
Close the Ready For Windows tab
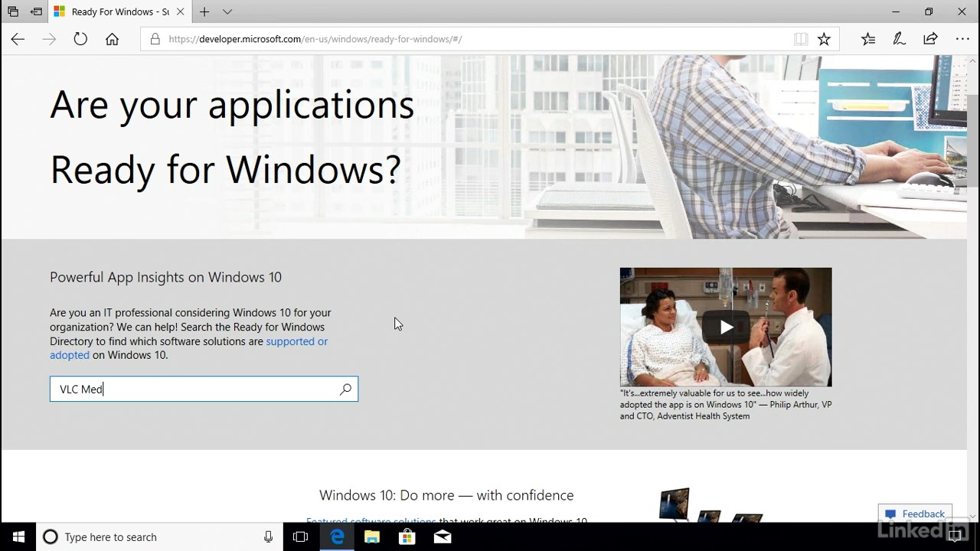(x=181, y=11)
